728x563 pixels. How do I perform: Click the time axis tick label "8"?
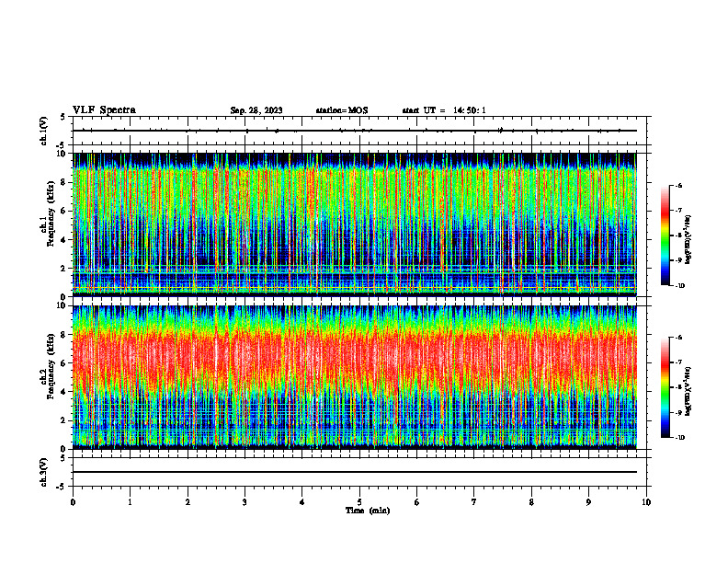(x=531, y=502)
